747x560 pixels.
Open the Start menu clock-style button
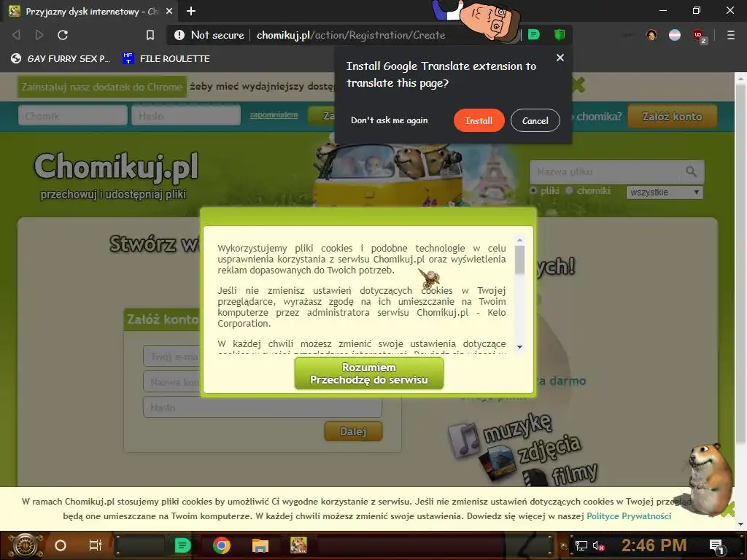[x=25, y=545]
